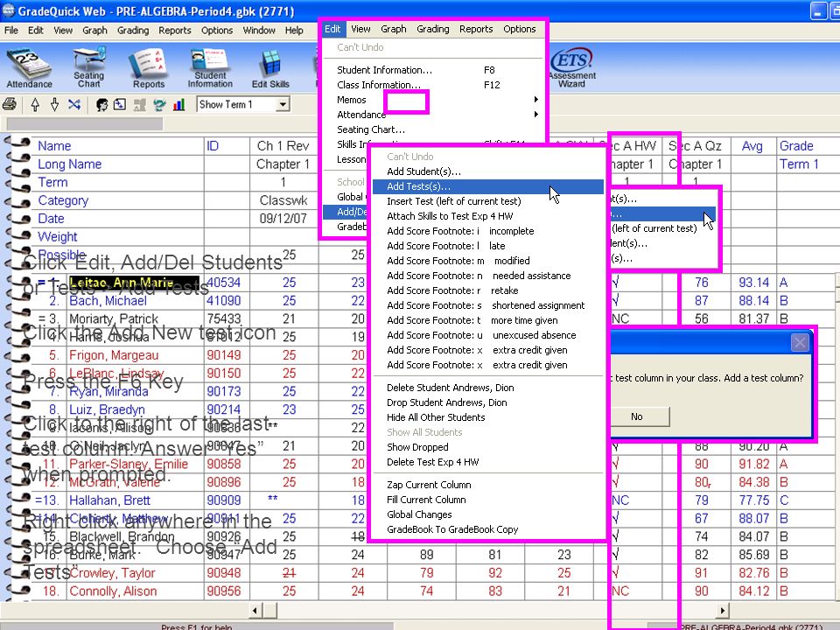Click the printer icon in small toolbar
Screen dimensions: 840x630
click(x=10, y=104)
